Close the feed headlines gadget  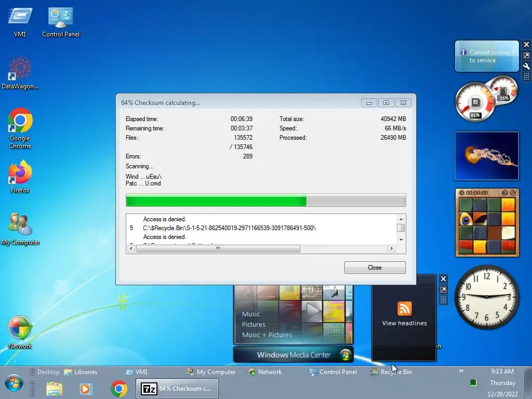443,279
